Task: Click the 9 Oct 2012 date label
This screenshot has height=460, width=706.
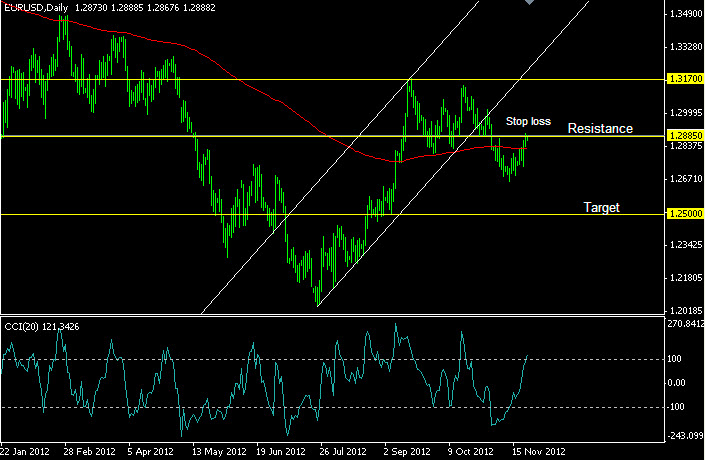Action: (470, 451)
